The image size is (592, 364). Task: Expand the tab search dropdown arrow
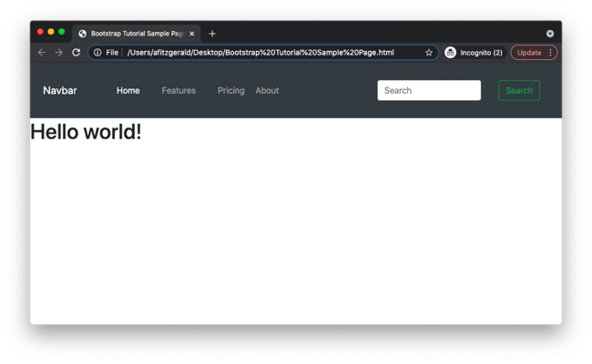[550, 34]
